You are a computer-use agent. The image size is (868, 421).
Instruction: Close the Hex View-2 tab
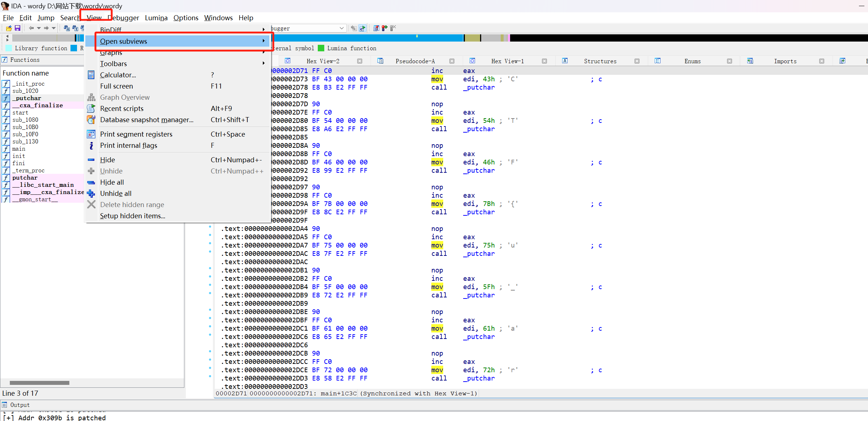(x=360, y=61)
